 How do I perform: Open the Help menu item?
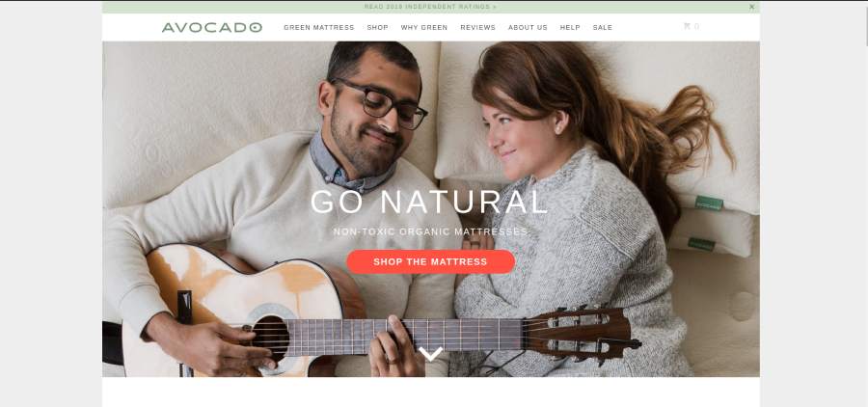click(570, 28)
